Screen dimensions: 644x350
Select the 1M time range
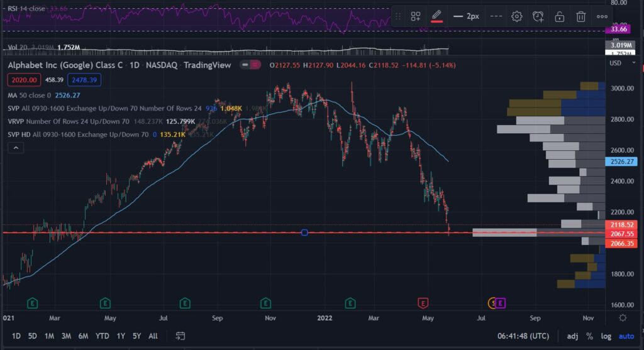tap(49, 336)
